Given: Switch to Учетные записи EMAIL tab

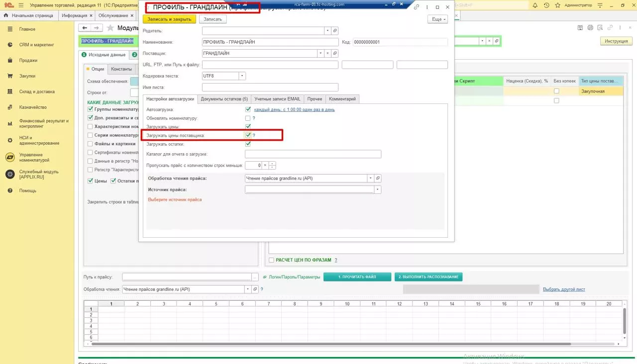Looking at the screenshot, I should 277,99.
